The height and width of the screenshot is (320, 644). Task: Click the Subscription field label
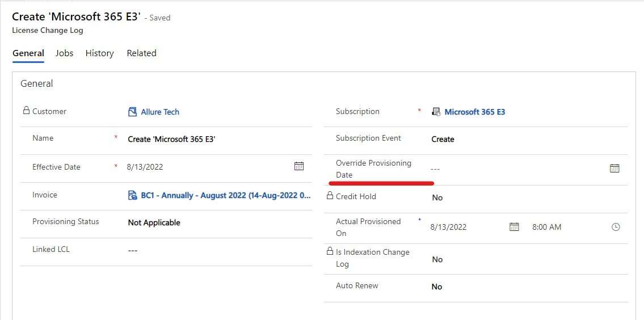click(357, 111)
